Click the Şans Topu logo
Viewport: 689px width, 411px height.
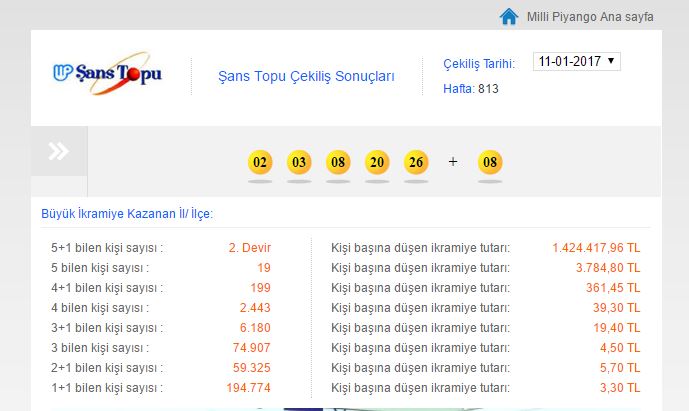coord(107,75)
